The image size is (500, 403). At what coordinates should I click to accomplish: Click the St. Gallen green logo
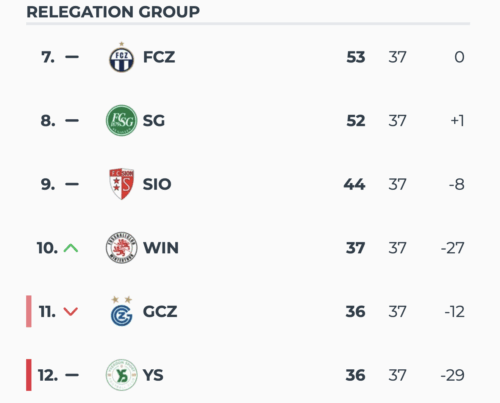coord(122,121)
